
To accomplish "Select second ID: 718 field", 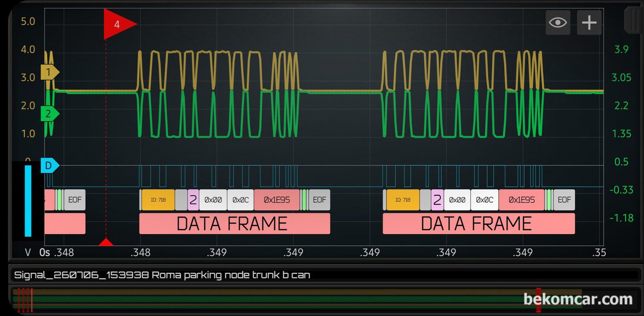I will 403,200.
